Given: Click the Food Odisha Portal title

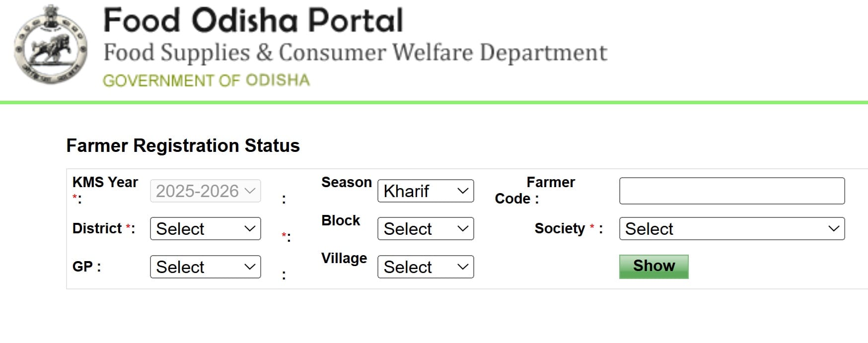Looking at the screenshot, I should click(x=252, y=20).
